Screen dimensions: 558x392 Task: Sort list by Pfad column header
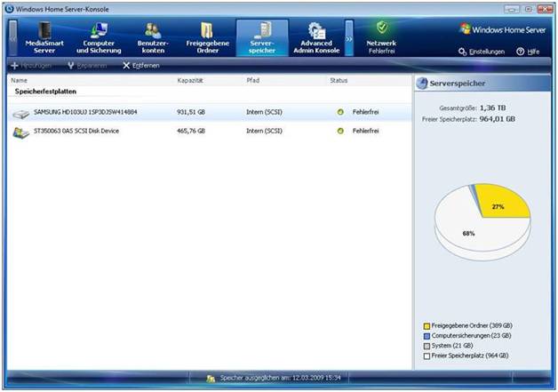point(253,81)
